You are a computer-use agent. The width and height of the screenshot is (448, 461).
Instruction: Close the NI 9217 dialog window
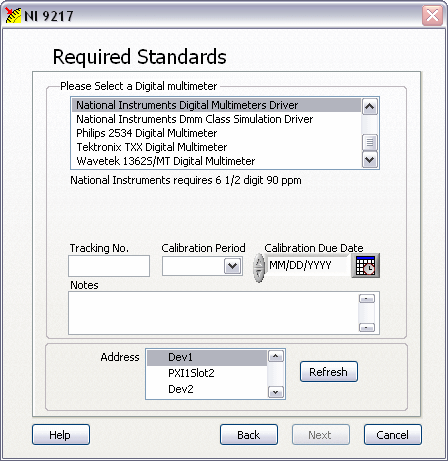pos(432,15)
